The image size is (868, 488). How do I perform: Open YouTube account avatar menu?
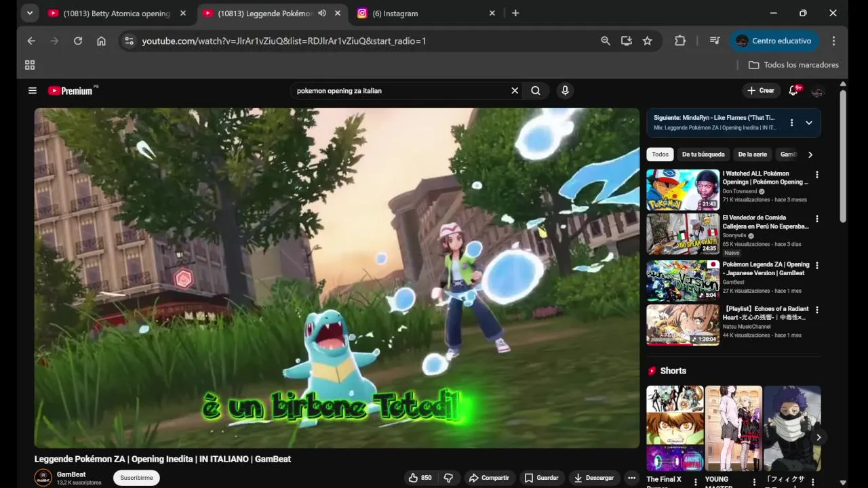click(x=818, y=91)
